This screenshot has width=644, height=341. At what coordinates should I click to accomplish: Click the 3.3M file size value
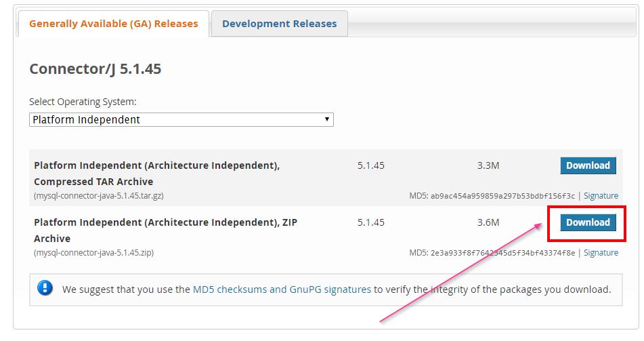pos(488,165)
